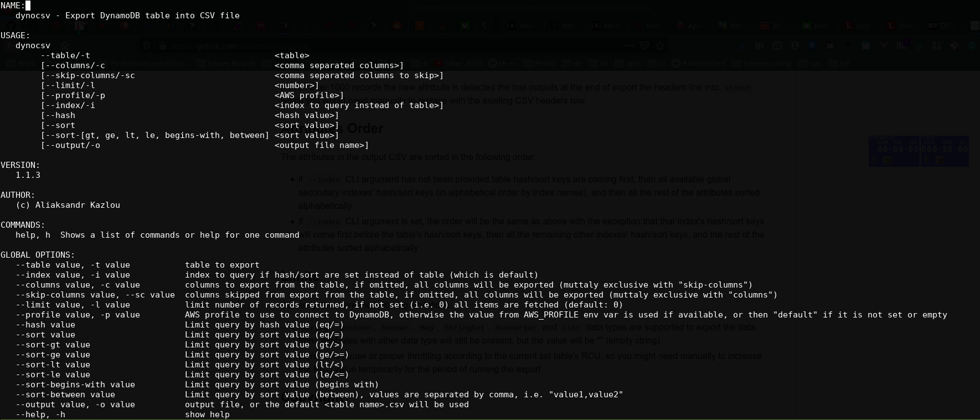
Task: Click the 'table to export' description in the terminal
Action: click(222, 265)
